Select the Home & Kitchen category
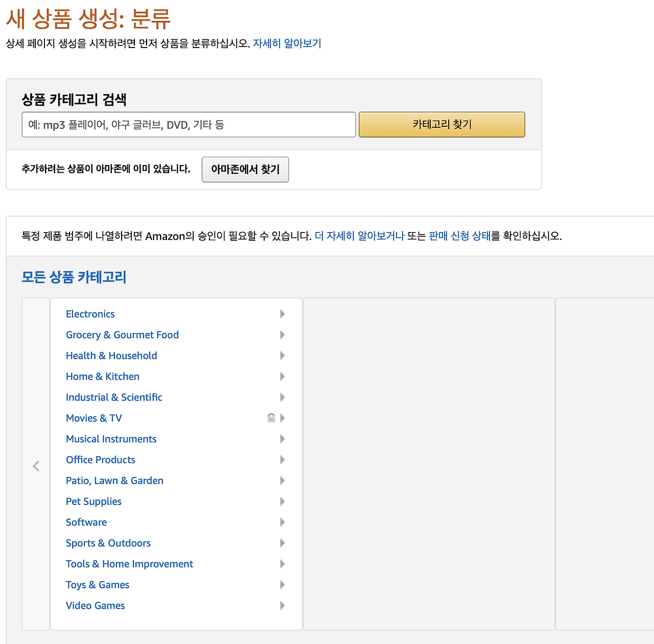 [x=103, y=377]
